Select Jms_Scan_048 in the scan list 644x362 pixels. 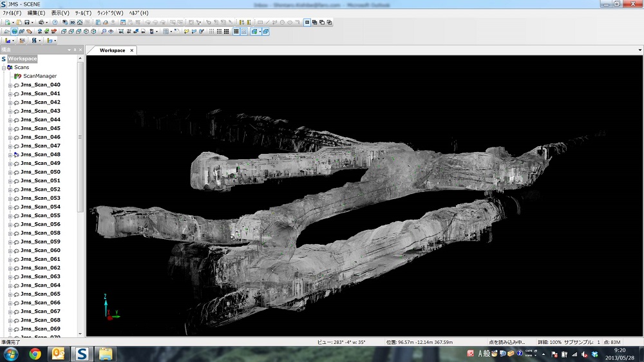click(x=40, y=155)
